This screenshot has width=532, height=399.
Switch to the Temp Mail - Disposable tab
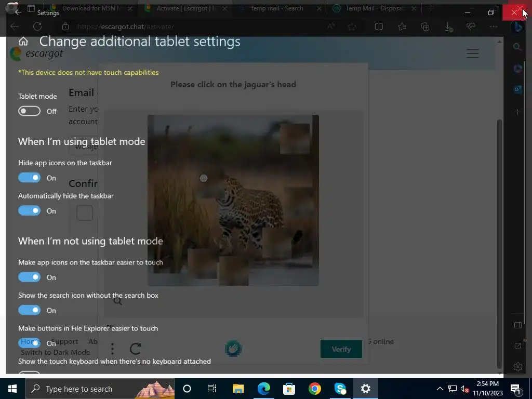pyautogui.click(x=375, y=8)
